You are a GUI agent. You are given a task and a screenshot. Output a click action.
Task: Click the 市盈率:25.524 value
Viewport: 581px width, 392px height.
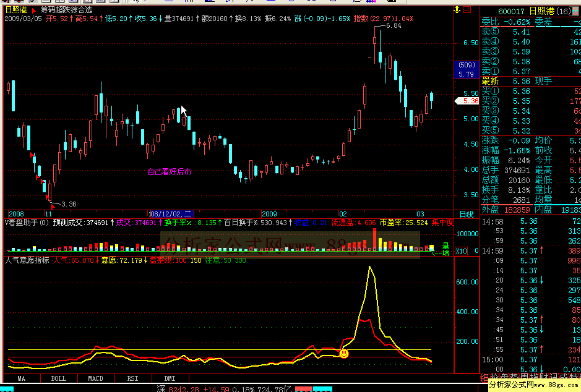[403, 223]
